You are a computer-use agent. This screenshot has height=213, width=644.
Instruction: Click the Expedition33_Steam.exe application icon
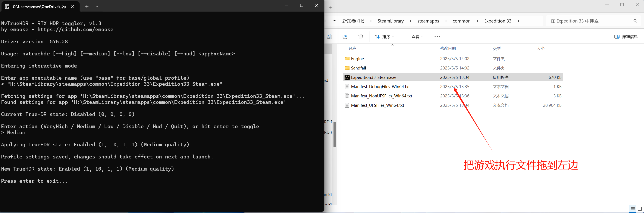(x=347, y=77)
